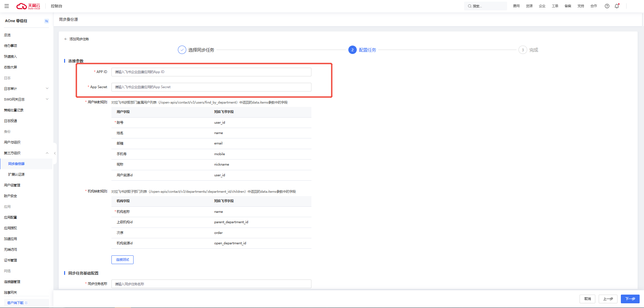Click the 天翼云 State Cloud logo
The height and width of the screenshot is (308, 644).
29,6
